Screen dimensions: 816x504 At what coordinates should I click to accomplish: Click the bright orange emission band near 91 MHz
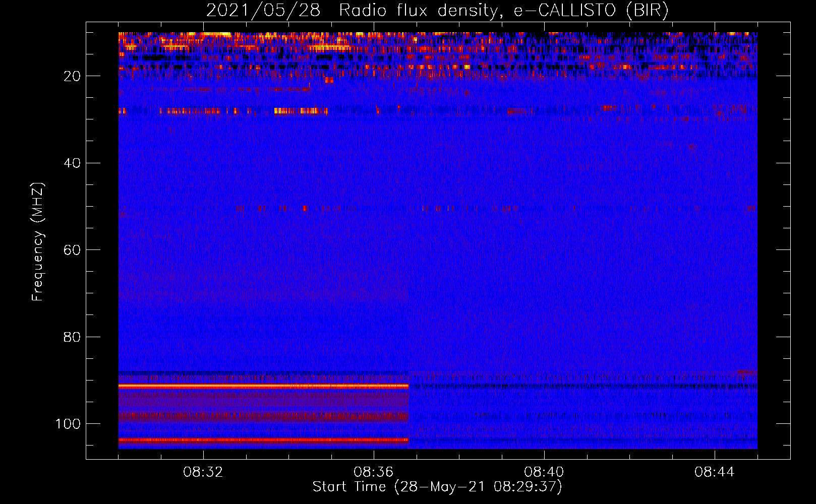point(263,386)
